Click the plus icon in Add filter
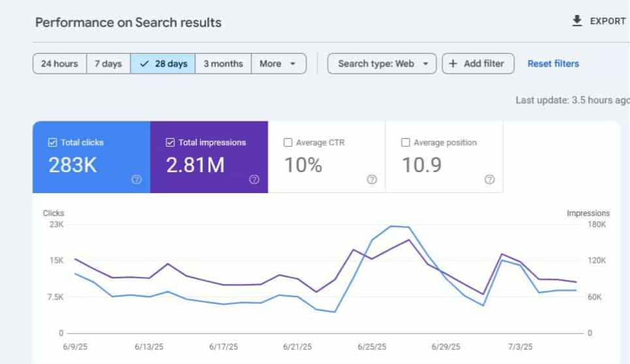 (453, 64)
